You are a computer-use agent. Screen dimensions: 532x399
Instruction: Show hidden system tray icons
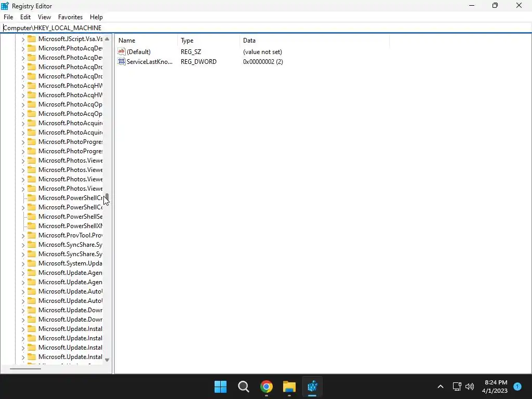click(441, 387)
